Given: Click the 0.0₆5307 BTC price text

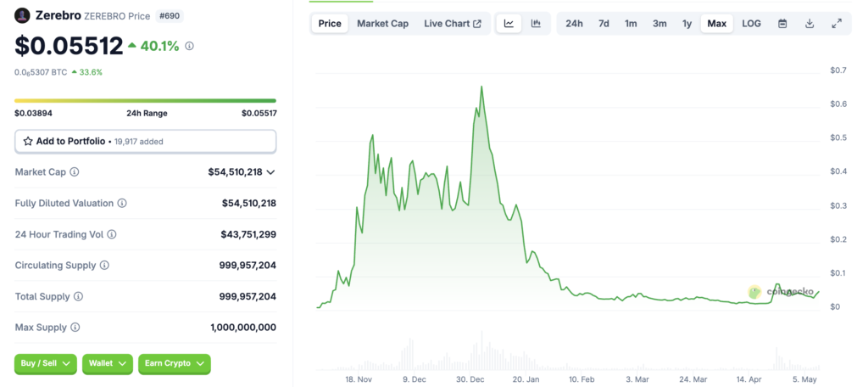Looking at the screenshot, I should tap(41, 72).
